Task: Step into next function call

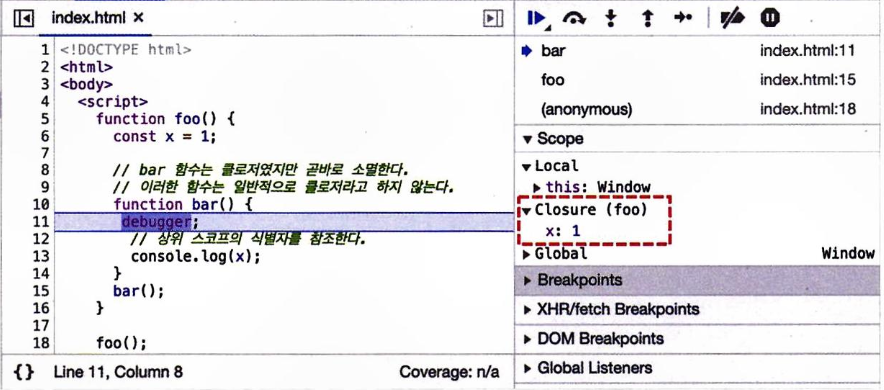Action: pos(610,19)
